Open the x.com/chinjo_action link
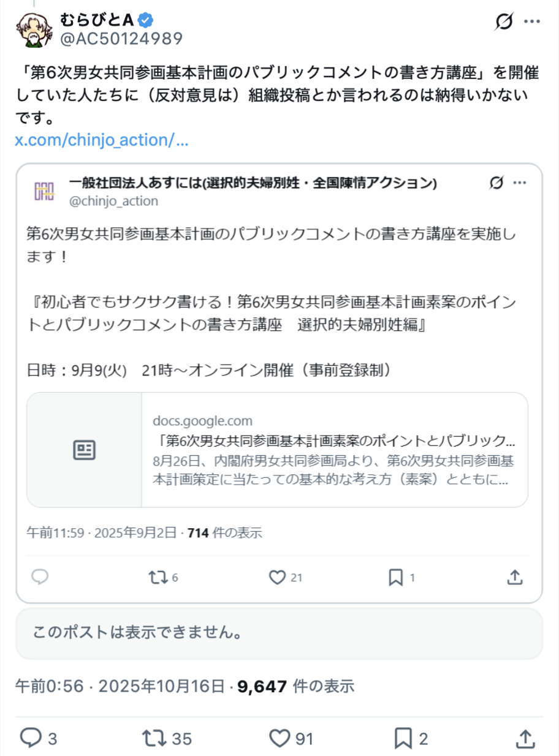 (x=101, y=140)
